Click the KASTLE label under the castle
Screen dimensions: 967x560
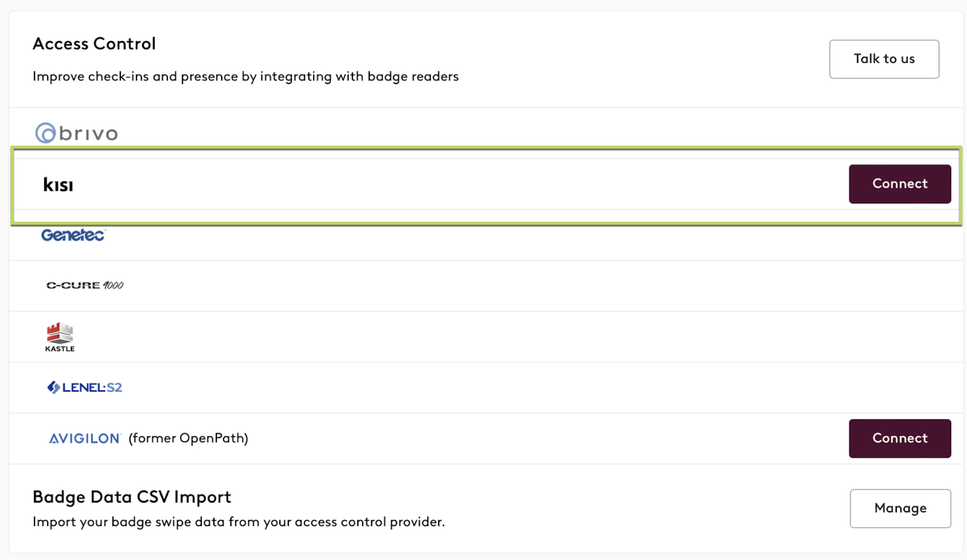point(60,349)
